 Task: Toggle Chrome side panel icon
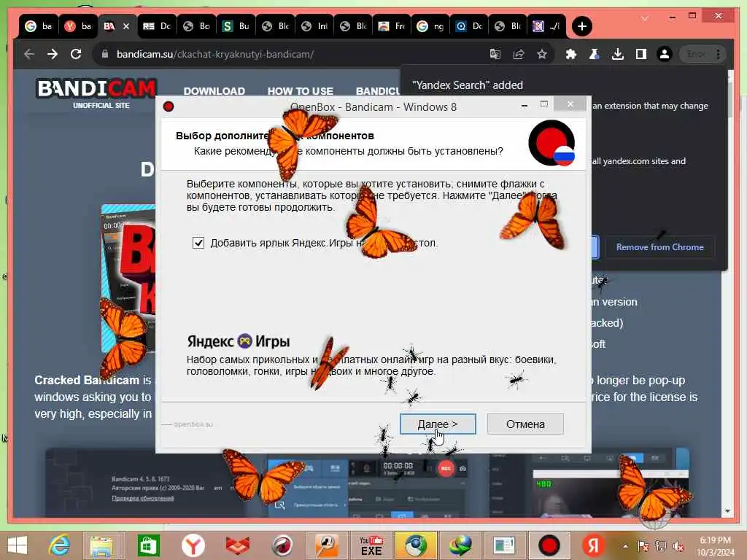[x=640, y=54]
